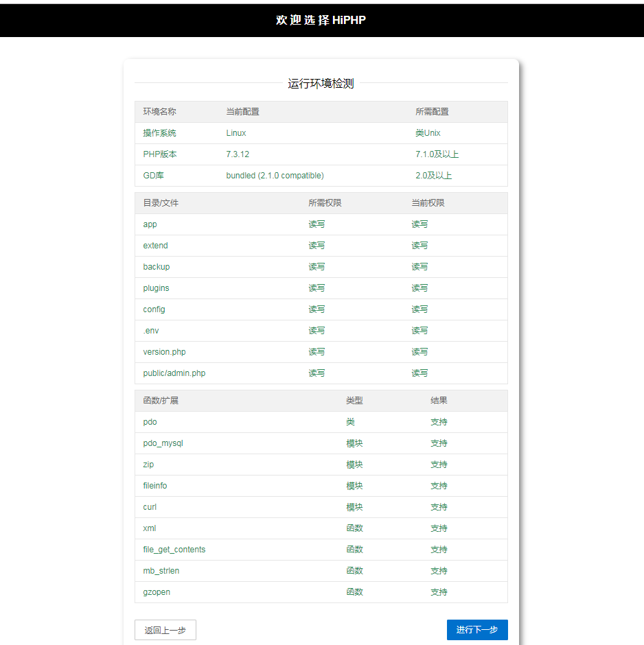This screenshot has width=644, height=645.
Task: Select the extend directory row
Action: click(x=321, y=246)
